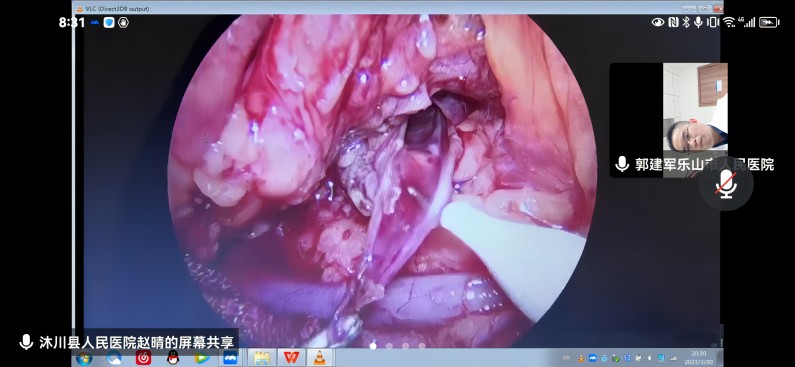Tap the eye comfort icon in phone status bar
Screen dimensions: 795x367
[x=658, y=22]
